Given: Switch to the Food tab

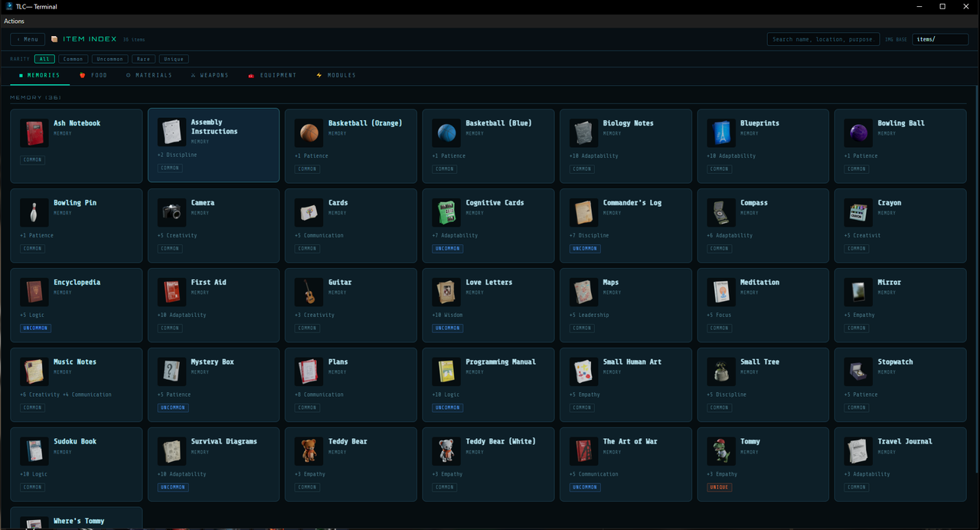Looking at the screenshot, I should [93, 75].
